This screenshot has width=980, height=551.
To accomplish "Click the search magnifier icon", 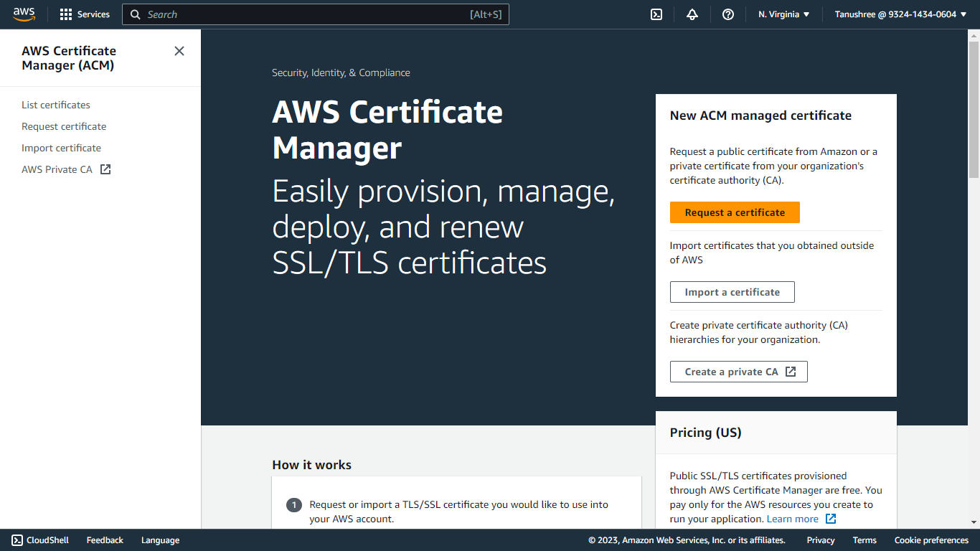I will [136, 14].
